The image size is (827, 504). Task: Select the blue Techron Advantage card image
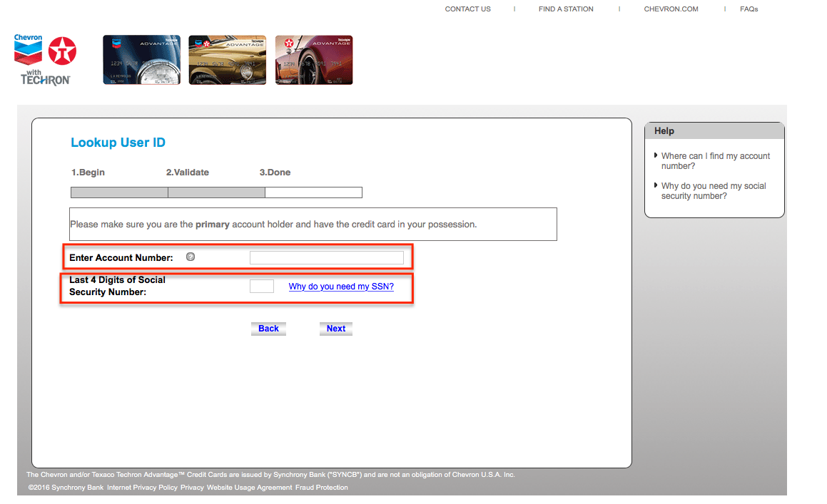[x=141, y=61]
